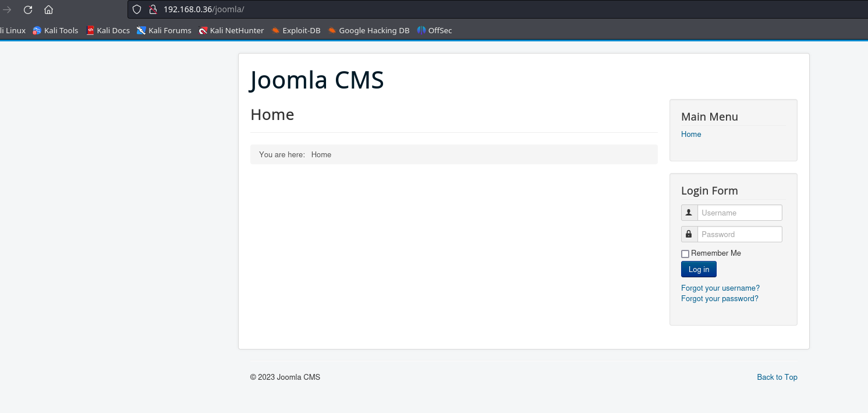The width and height of the screenshot is (868, 413).
Task: Click the user icon beside Username
Action: (x=689, y=213)
